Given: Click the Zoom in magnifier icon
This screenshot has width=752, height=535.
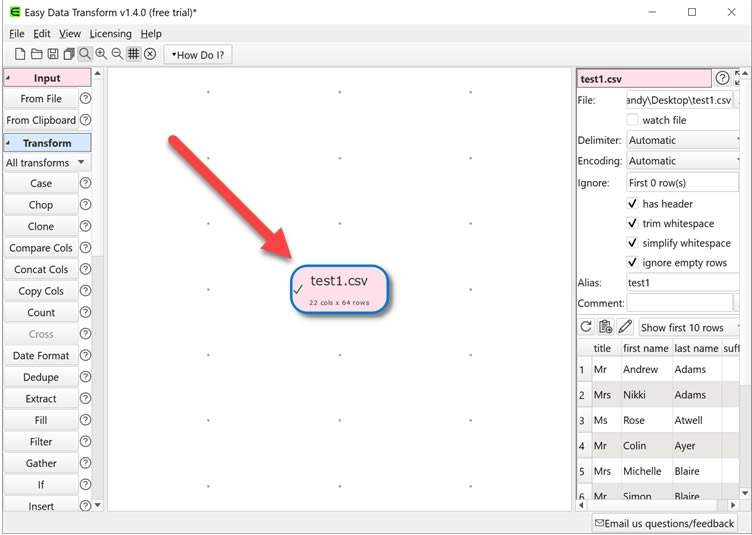Looking at the screenshot, I should tap(101, 54).
